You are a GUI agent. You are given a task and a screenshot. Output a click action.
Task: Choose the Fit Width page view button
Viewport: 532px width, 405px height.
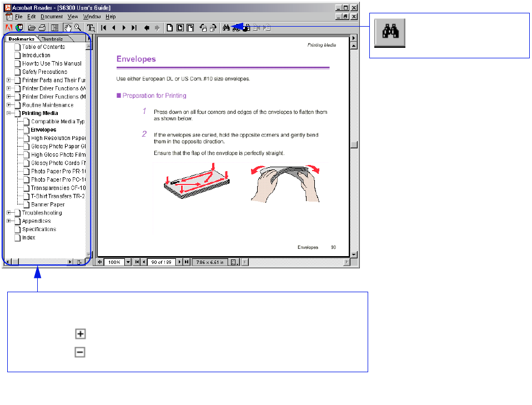click(190, 27)
